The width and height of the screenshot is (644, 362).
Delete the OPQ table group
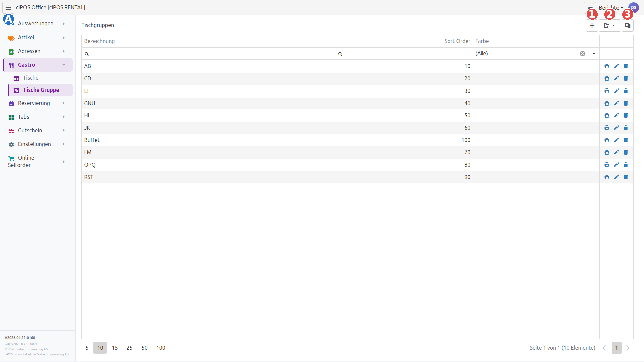(x=626, y=165)
